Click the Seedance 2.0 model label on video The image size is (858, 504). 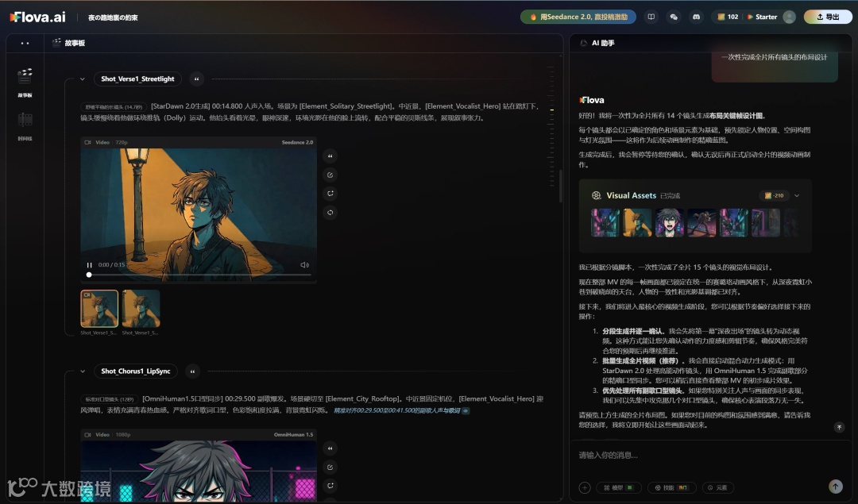click(297, 143)
